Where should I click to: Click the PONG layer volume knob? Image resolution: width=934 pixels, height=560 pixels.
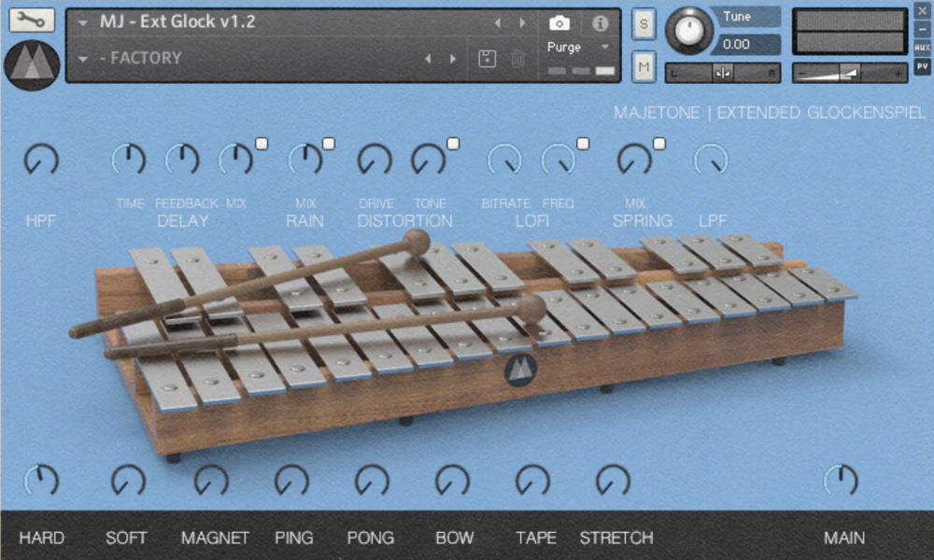point(373,481)
